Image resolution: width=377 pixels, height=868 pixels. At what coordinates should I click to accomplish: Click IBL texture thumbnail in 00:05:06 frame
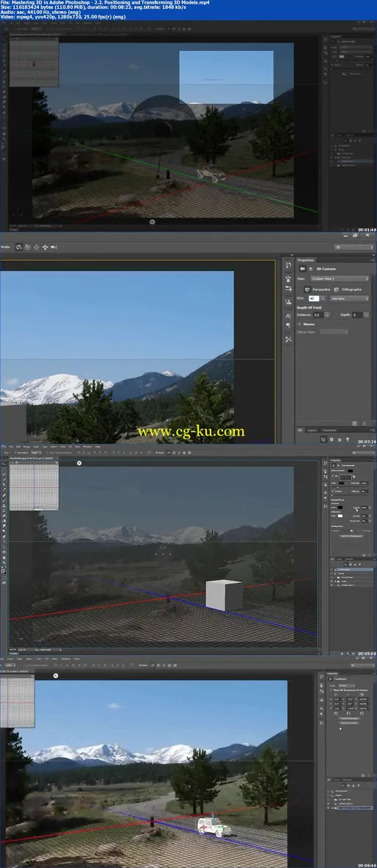click(x=346, y=477)
